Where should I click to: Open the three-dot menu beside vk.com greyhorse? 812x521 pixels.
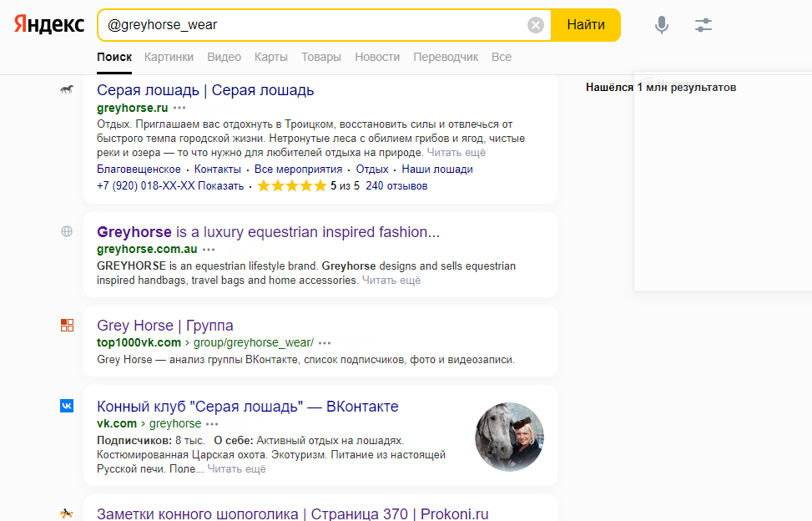coord(212,423)
